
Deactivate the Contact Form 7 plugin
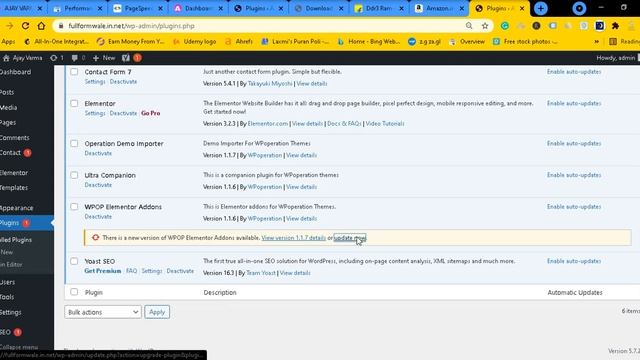pos(123,82)
